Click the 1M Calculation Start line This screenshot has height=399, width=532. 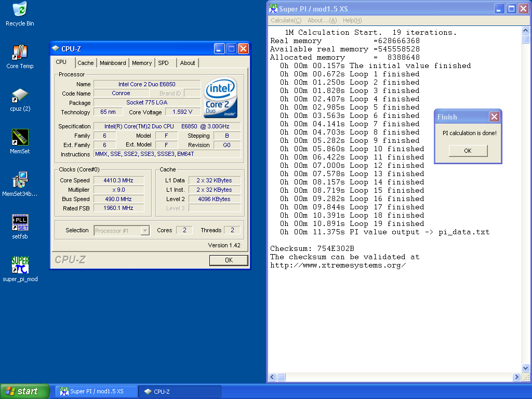(371, 33)
